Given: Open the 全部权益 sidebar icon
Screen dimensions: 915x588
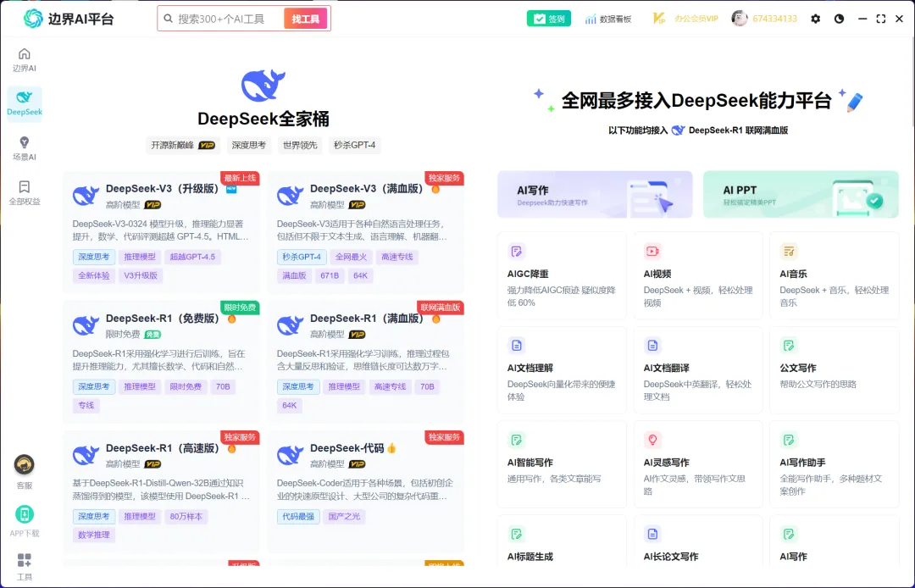Looking at the screenshot, I should tap(24, 186).
